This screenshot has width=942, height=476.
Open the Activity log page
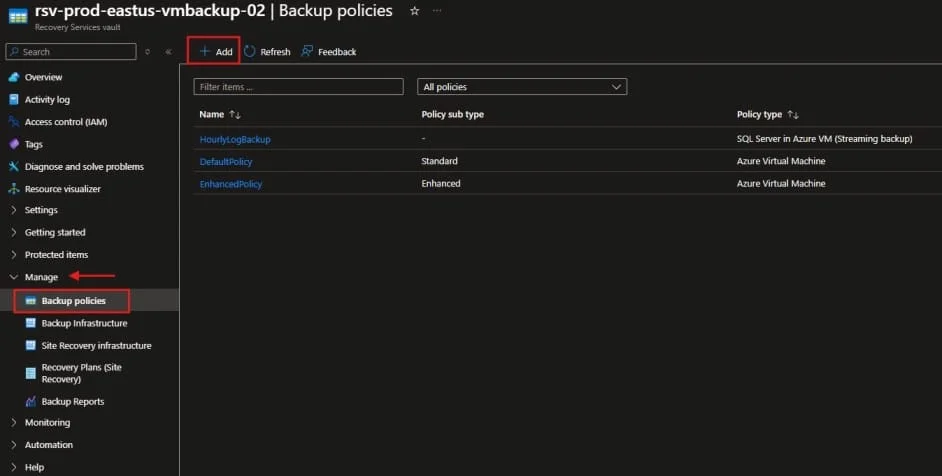47,99
